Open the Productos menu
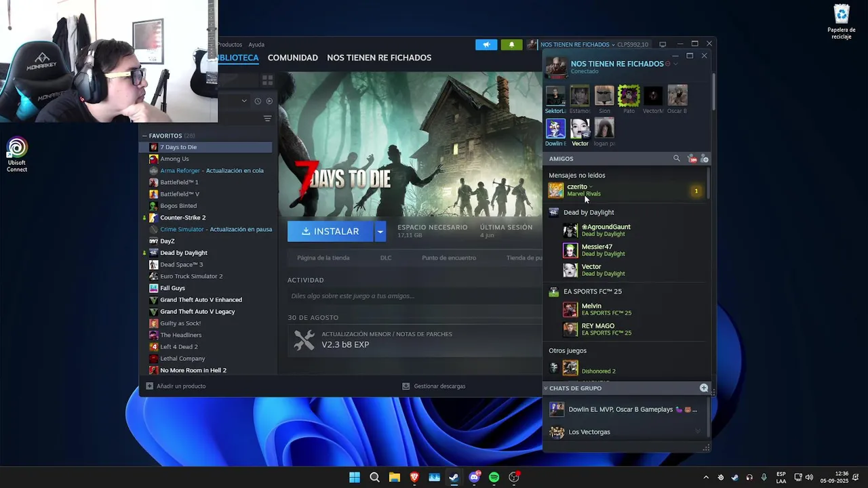The width and height of the screenshot is (868, 488). pyautogui.click(x=230, y=45)
